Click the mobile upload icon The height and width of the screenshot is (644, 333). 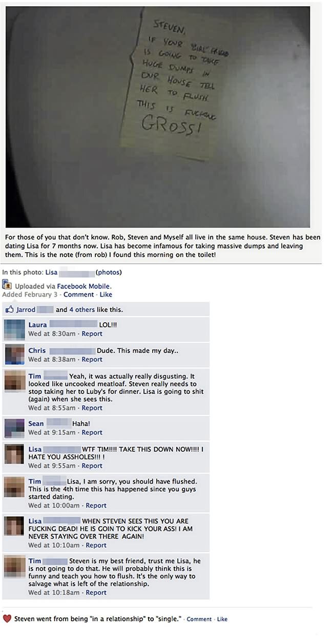[7, 285]
